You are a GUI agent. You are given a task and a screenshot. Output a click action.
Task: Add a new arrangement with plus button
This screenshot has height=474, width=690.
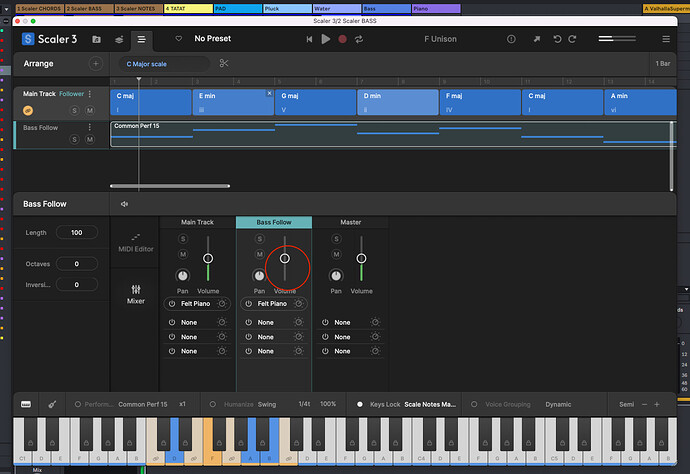point(95,64)
